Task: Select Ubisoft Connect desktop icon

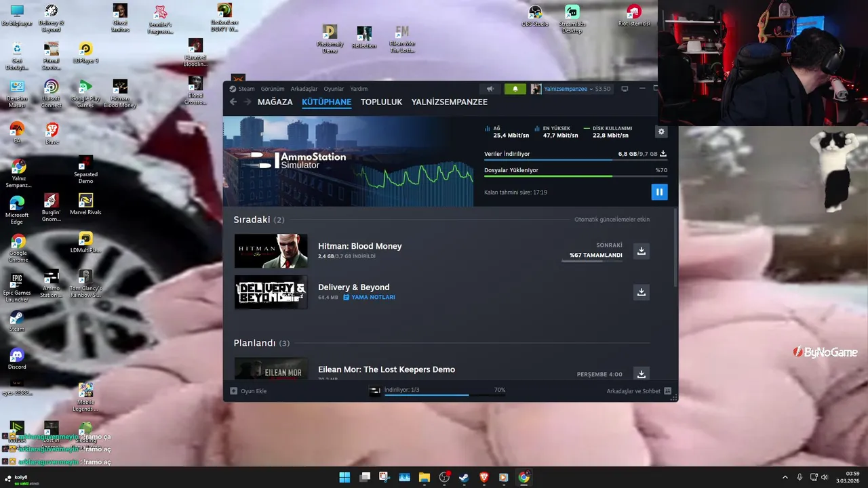Action: (x=51, y=94)
